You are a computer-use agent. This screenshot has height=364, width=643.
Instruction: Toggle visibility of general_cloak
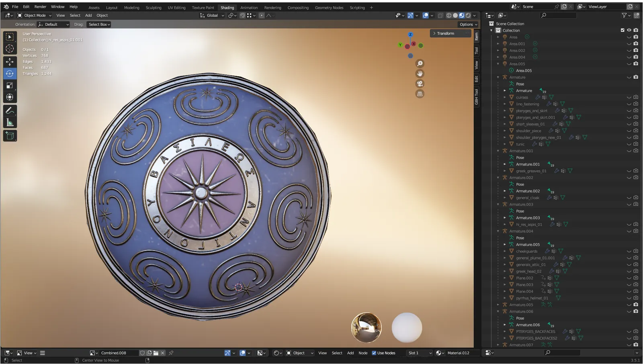(x=629, y=198)
